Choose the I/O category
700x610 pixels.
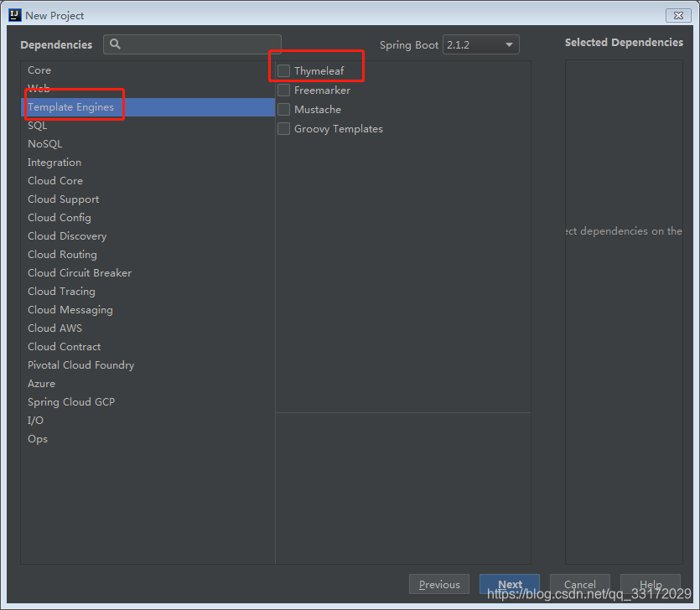(148, 421)
